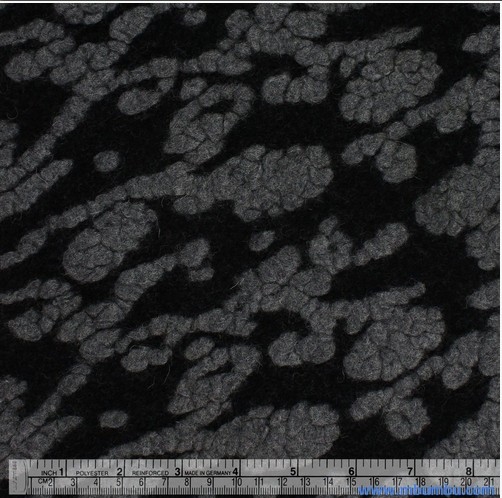Click the blue website watermark link

click(x=426, y=491)
